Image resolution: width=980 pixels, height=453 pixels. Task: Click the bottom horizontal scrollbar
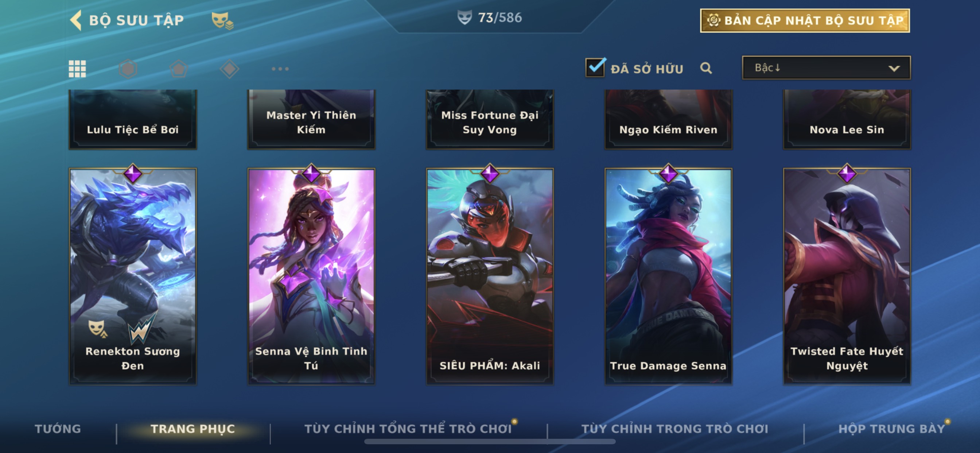coord(490,442)
